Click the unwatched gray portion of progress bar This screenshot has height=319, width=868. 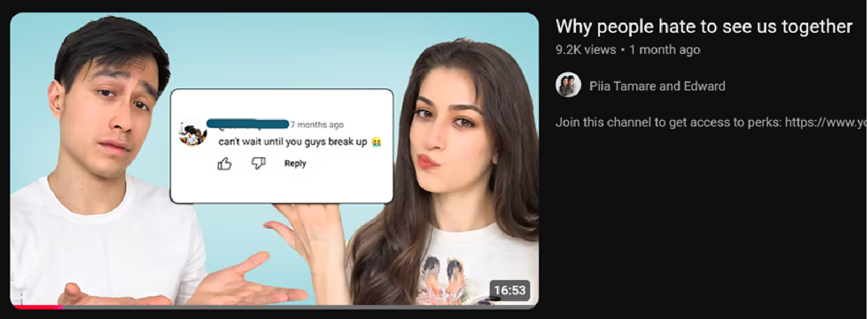coord(300,307)
